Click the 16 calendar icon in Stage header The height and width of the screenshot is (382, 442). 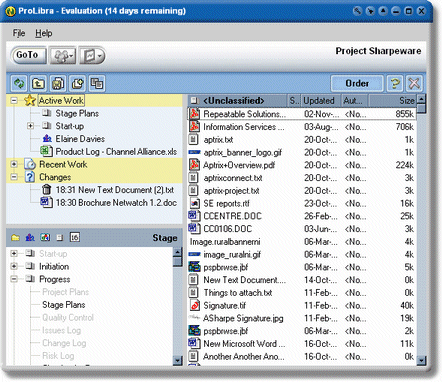click(74, 237)
